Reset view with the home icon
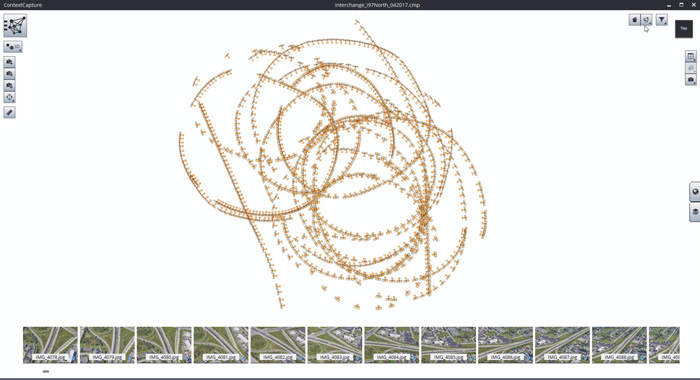The image size is (700, 380). (x=634, y=20)
